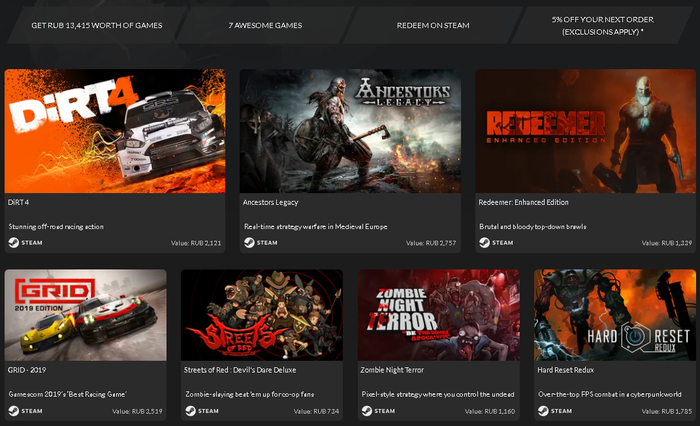
Task: Open the DiRT 4 cover image
Action: pyautogui.click(x=115, y=131)
